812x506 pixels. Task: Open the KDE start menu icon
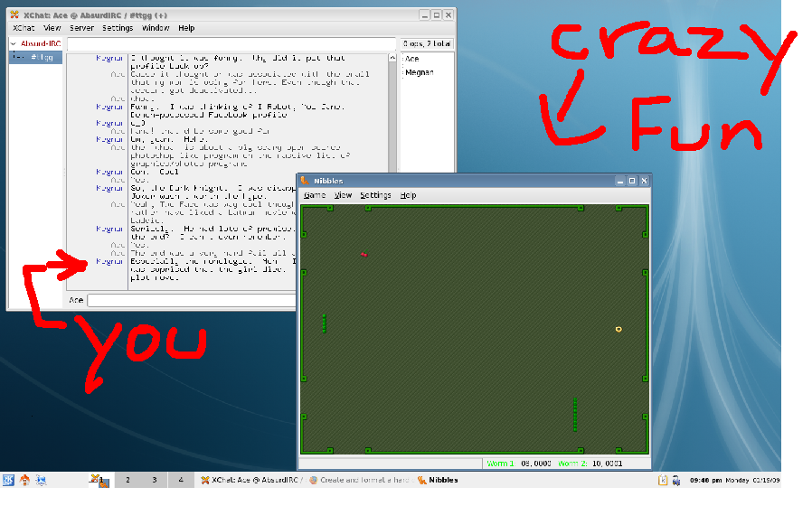point(8,480)
